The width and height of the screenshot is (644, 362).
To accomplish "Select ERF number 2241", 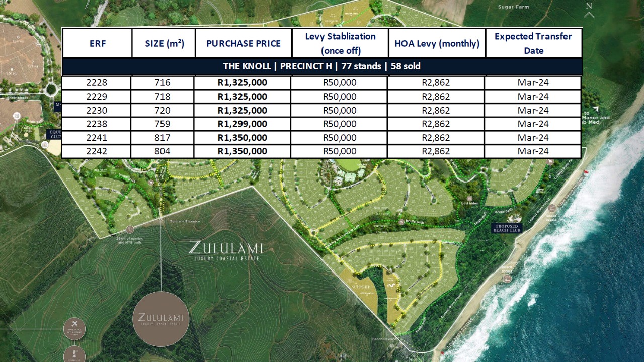I will click(97, 138).
